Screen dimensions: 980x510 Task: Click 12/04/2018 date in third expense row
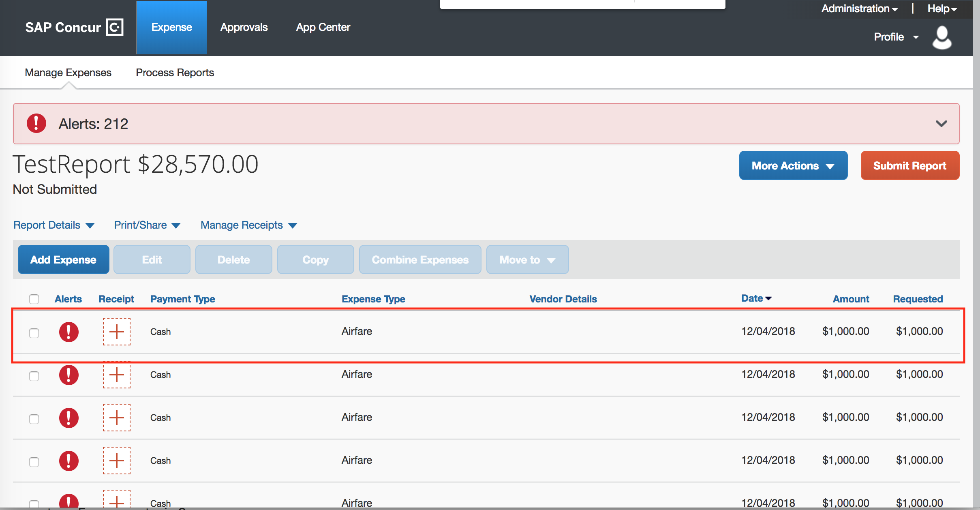(x=768, y=417)
